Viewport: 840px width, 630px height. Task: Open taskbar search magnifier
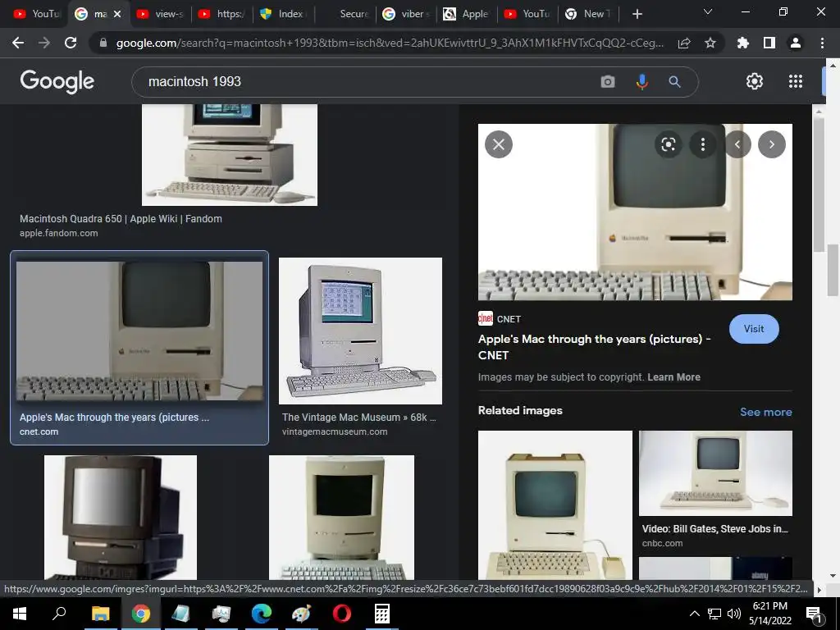coord(59,613)
